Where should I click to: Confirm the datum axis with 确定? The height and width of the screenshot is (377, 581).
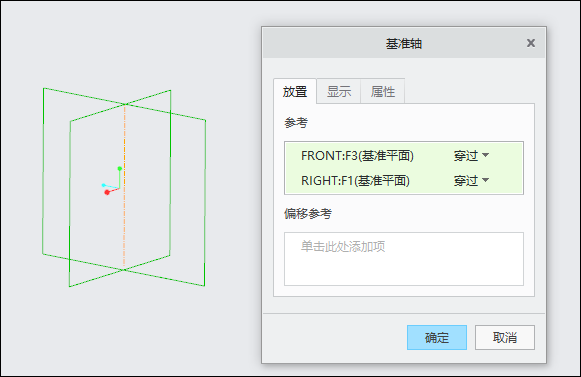(x=437, y=337)
